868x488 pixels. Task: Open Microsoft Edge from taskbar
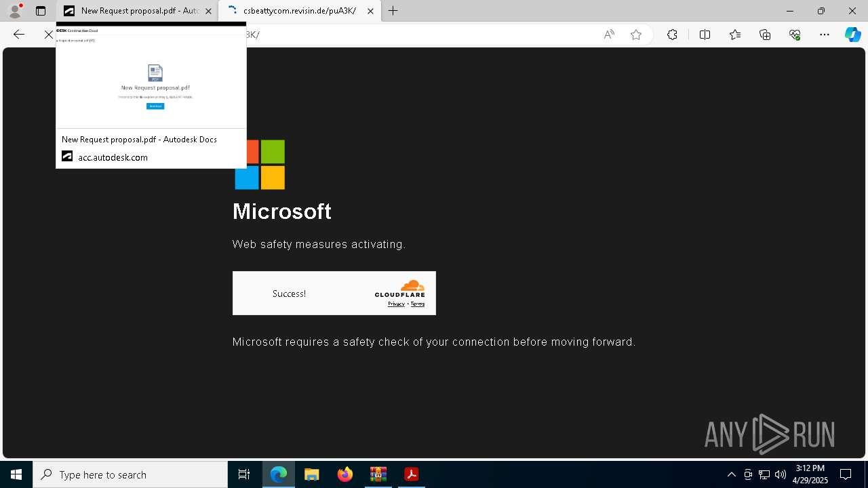click(279, 474)
